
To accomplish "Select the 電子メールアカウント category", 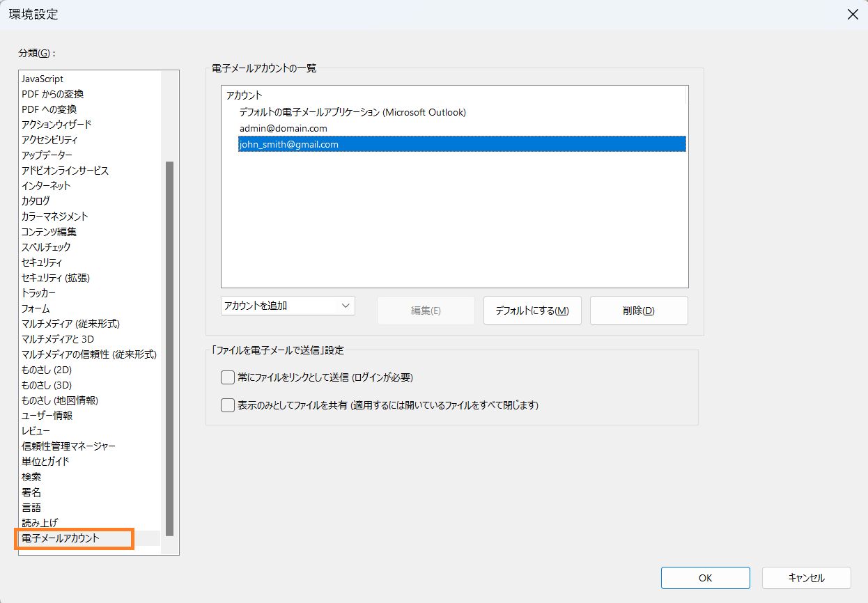I will click(61, 538).
